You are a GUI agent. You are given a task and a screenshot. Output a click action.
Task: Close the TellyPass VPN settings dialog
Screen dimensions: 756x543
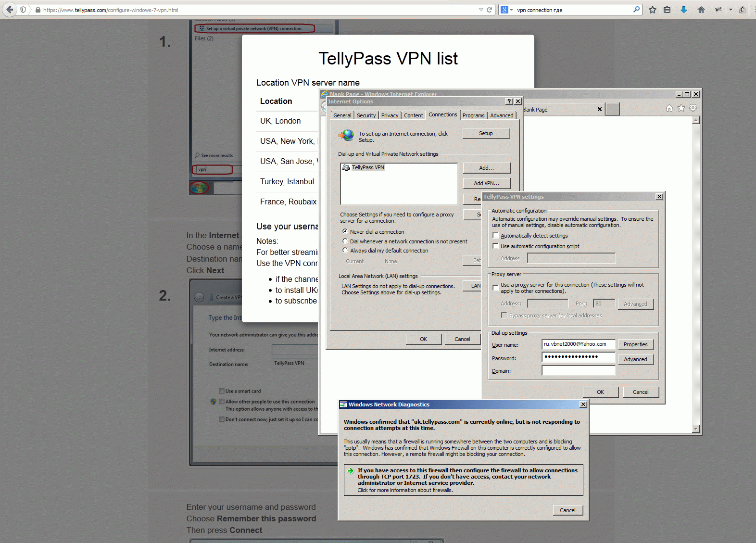(659, 197)
